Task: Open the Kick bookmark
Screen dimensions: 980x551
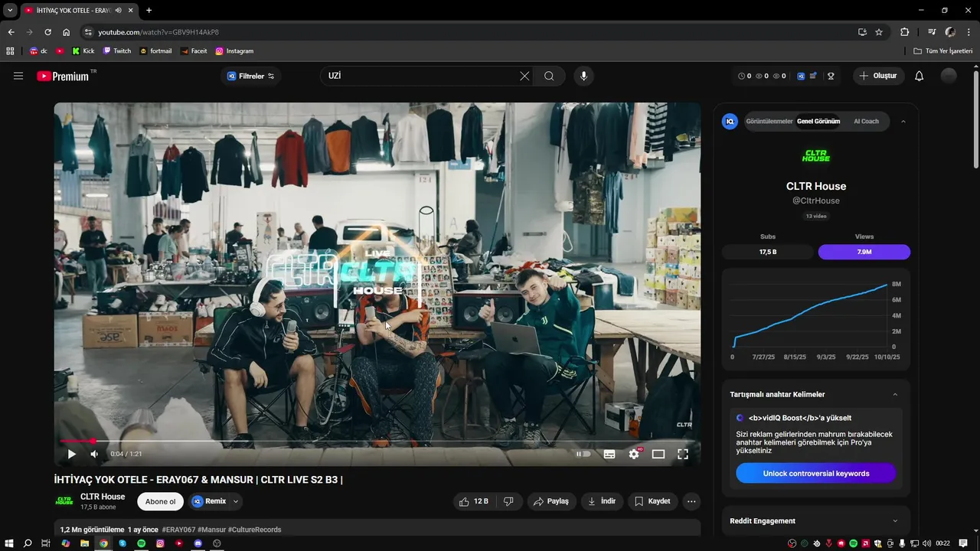Action: click(x=83, y=51)
